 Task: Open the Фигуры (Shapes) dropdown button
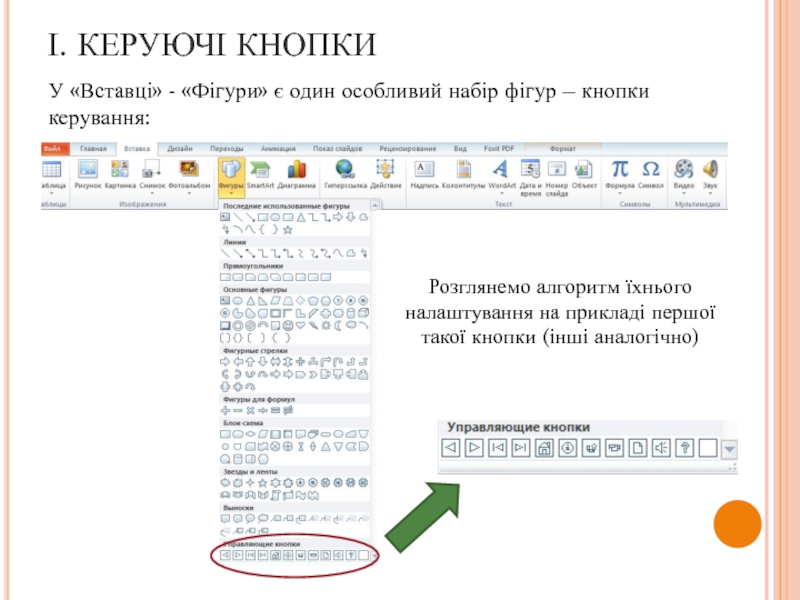point(231,177)
